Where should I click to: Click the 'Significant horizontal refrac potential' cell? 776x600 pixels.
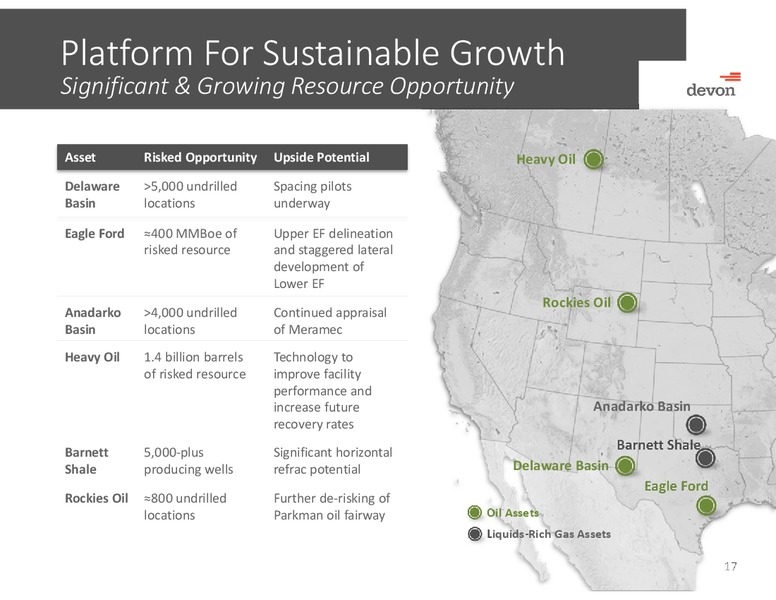pos(333,460)
